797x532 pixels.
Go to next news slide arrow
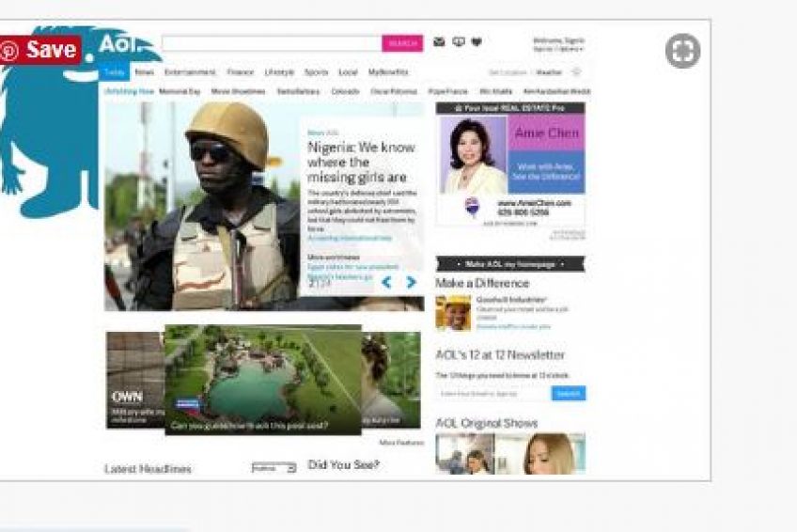click(411, 282)
